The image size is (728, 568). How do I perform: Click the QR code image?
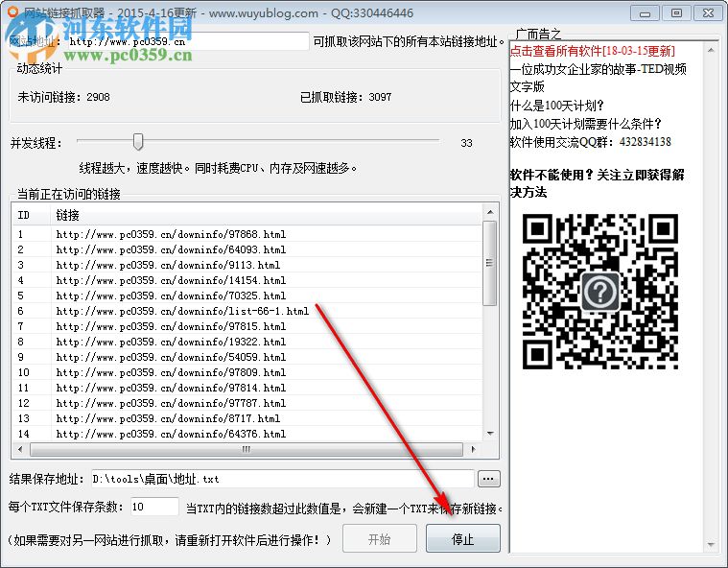click(x=600, y=292)
